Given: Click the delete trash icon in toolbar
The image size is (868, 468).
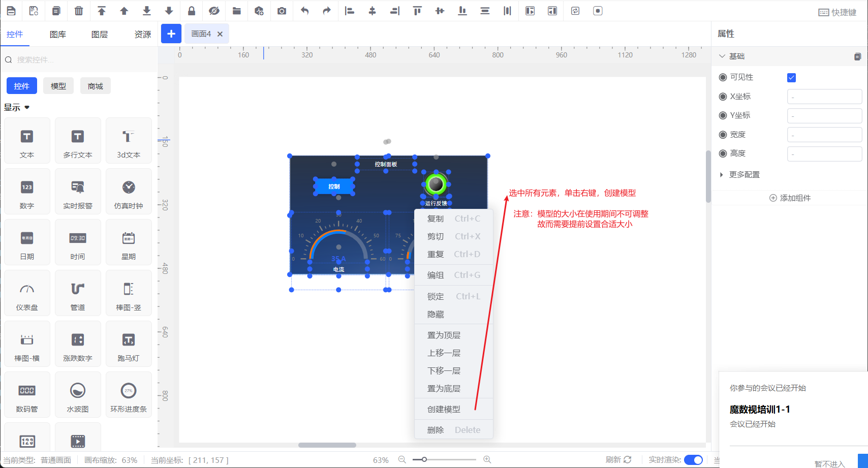Looking at the screenshot, I should tap(79, 11).
